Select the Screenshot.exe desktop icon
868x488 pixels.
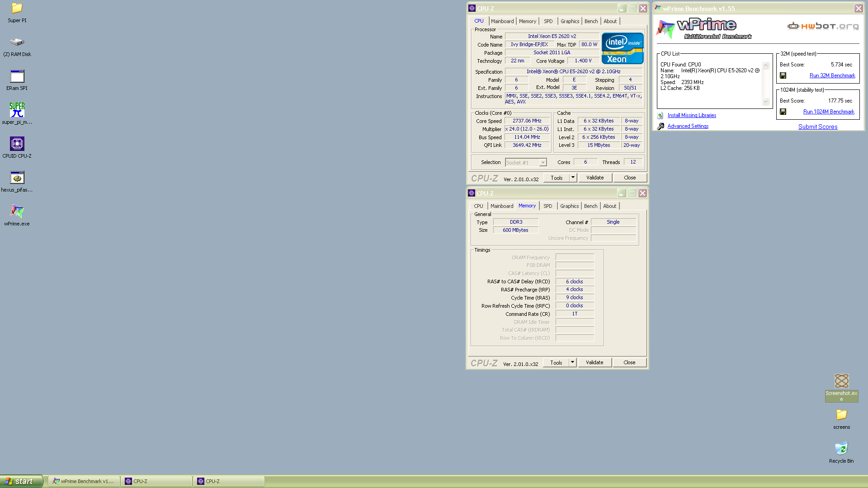[841, 381]
